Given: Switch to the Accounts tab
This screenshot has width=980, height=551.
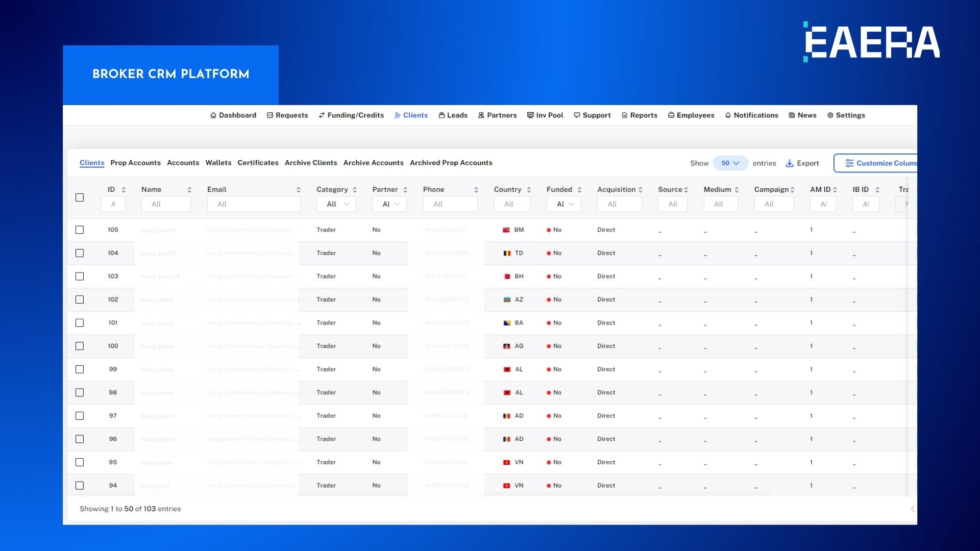Looking at the screenshot, I should pyautogui.click(x=183, y=163).
